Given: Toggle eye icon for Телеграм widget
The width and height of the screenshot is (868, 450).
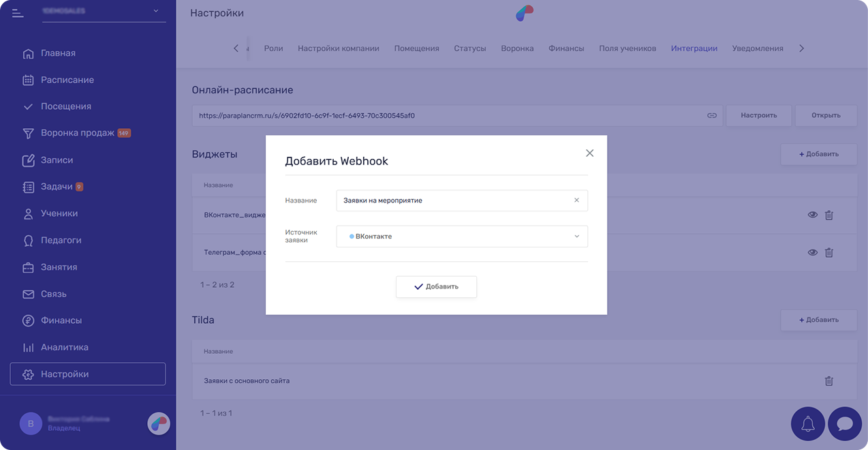Looking at the screenshot, I should tap(812, 252).
